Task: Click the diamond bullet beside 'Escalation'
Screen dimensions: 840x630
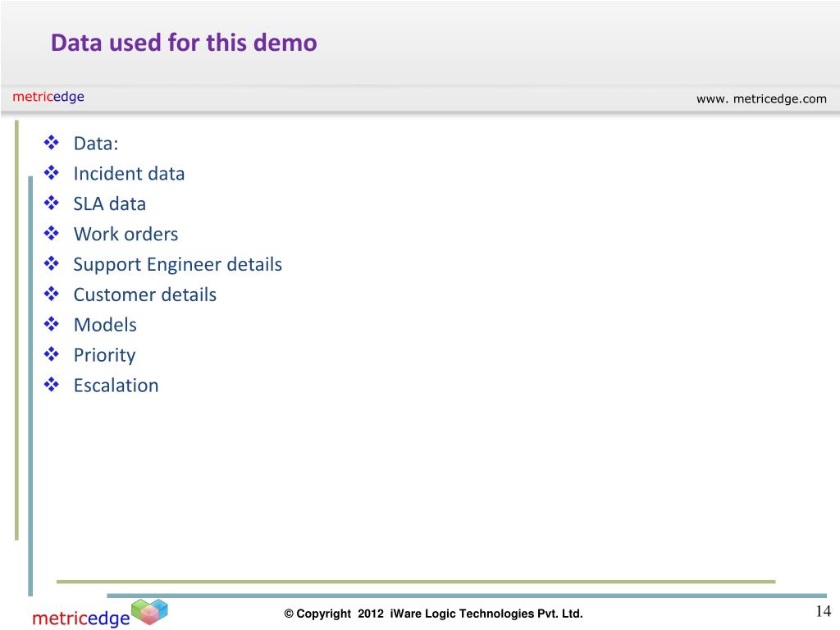Action: 52,385
